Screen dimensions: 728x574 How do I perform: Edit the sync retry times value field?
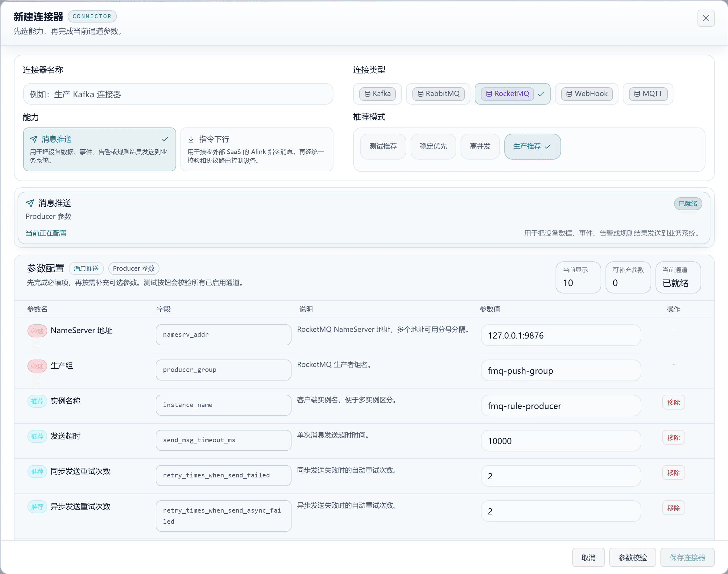click(561, 476)
